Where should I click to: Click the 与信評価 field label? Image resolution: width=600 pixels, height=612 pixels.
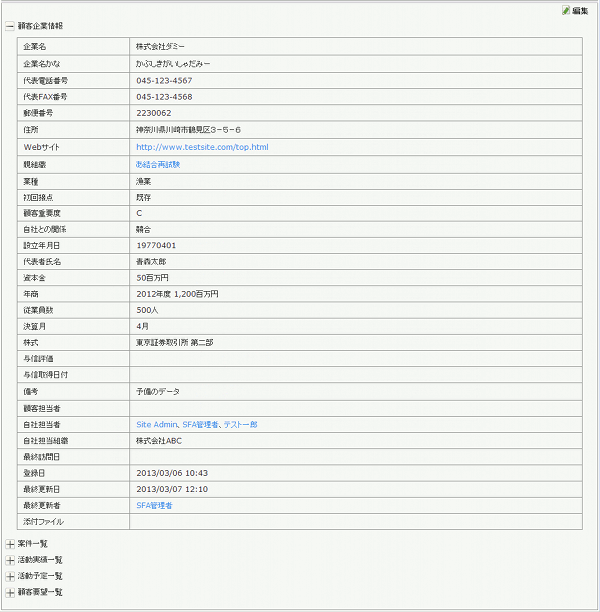tap(38, 359)
